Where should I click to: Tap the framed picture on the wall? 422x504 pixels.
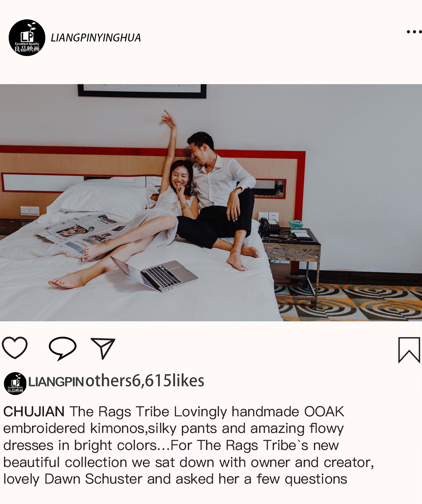142,91
